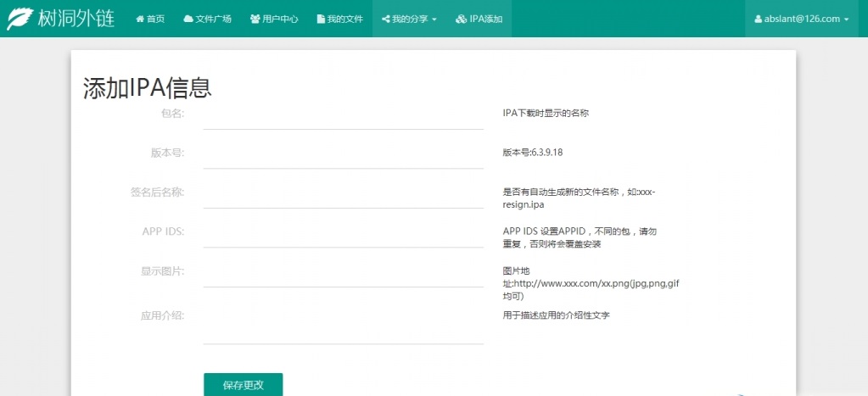Click the leaf logo icon
The width and height of the screenshot is (868, 396).
(20, 19)
